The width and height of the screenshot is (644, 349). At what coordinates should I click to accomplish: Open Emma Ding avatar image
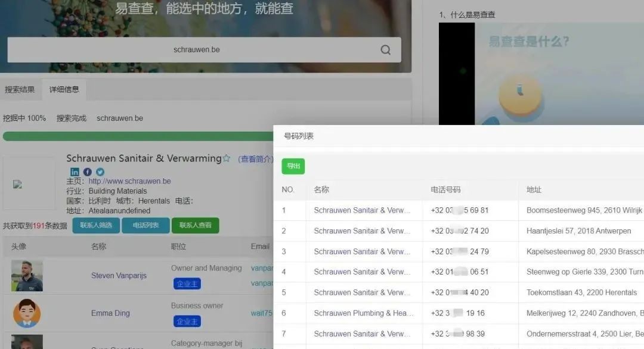click(x=27, y=313)
